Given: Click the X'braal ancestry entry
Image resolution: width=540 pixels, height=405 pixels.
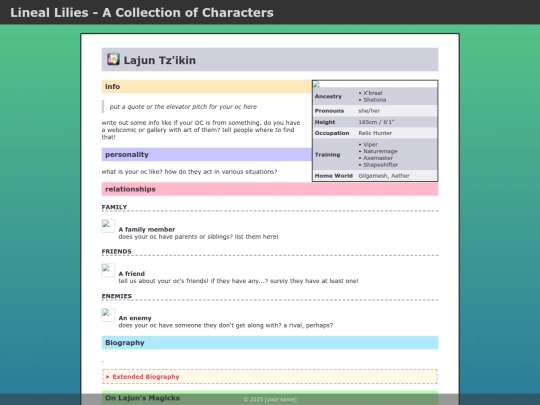Looking at the screenshot, I should click(x=373, y=93).
